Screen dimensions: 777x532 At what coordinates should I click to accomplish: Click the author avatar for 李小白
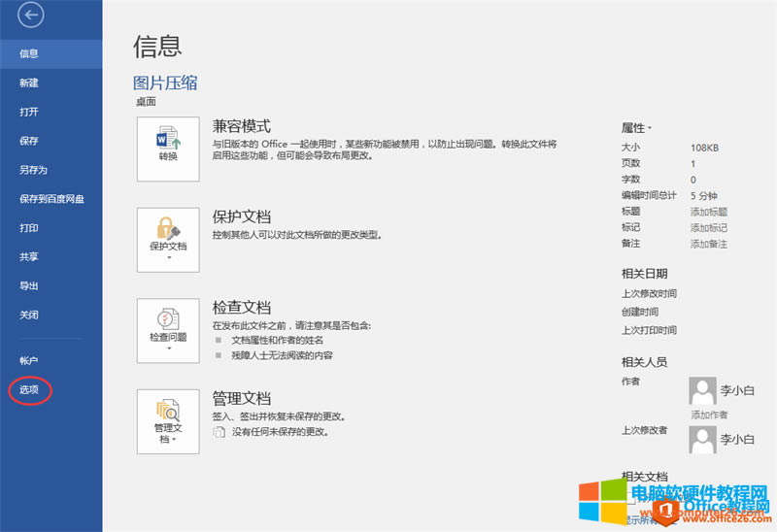[702, 390]
